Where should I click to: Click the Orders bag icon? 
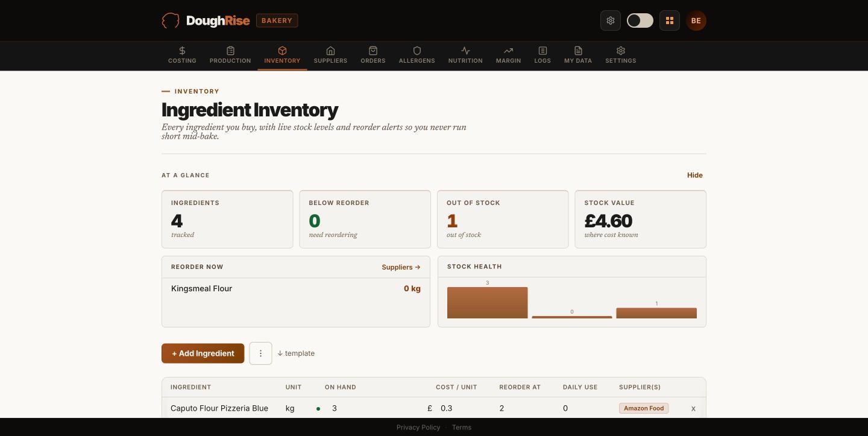(x=373, y=51)
